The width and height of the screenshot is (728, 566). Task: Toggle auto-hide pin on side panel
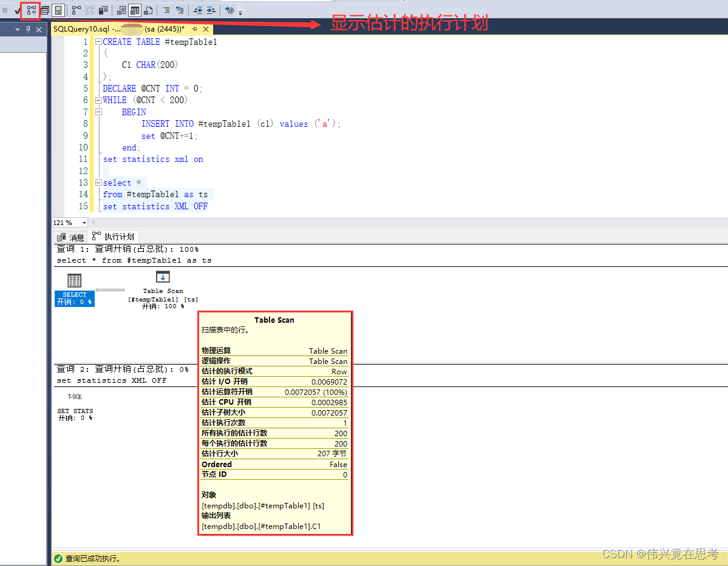pos(29,30)
